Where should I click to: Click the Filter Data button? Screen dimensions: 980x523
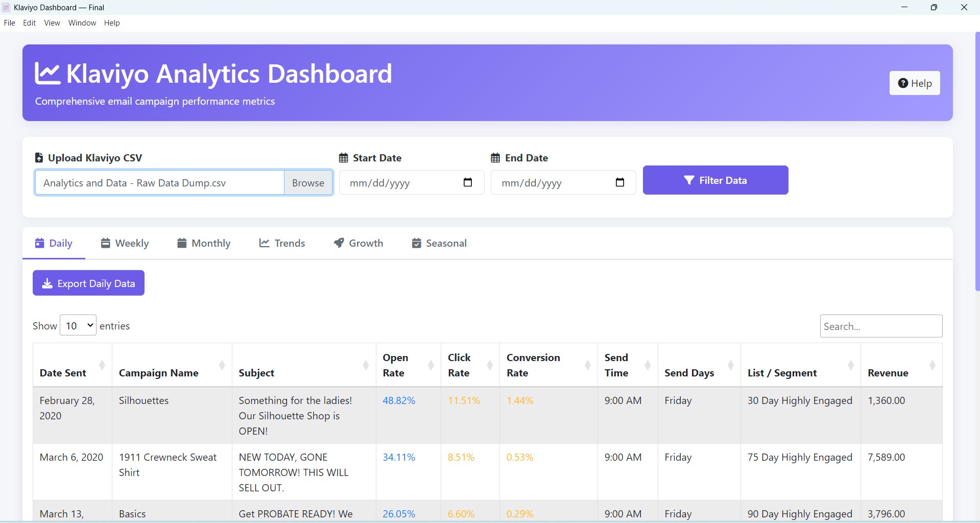pos(715,180)
